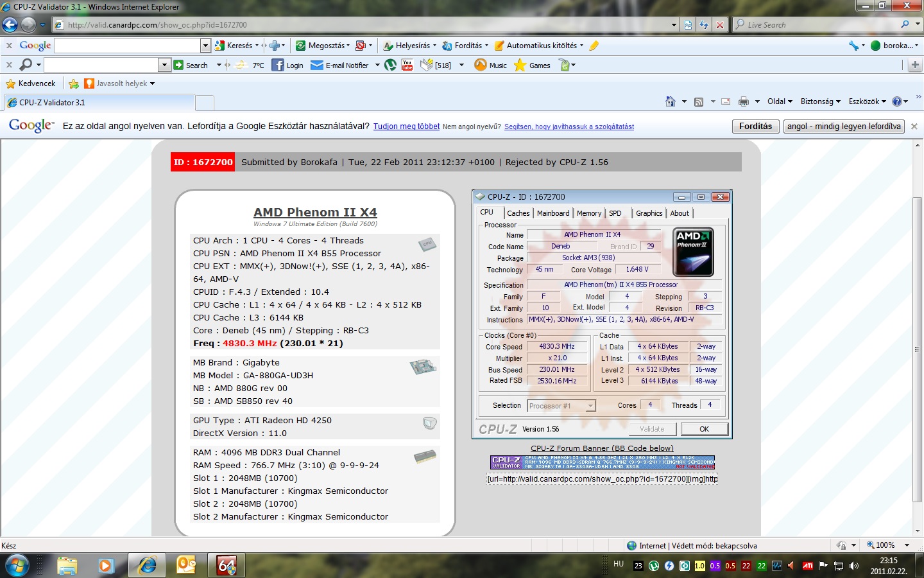Image resolution: width=924 pixels, height=578 pixels.
Task: Click the volume speaker tray icon
Action: click(x=854, y=566)
